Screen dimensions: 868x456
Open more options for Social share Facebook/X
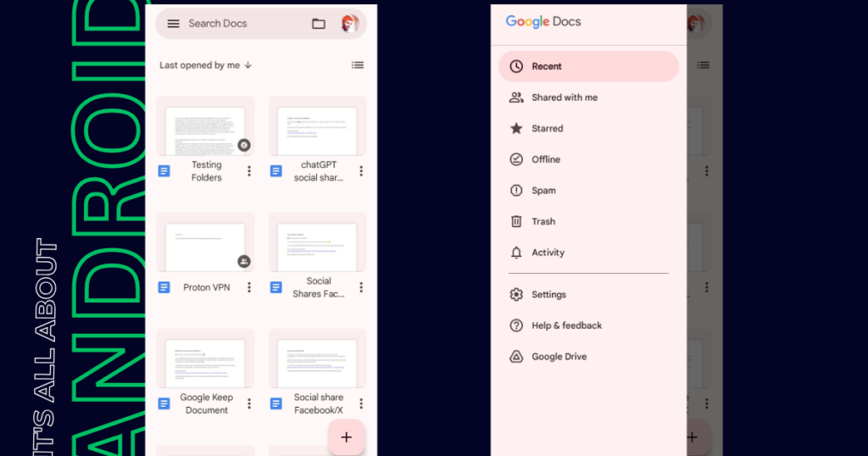[x=361, y=403]
